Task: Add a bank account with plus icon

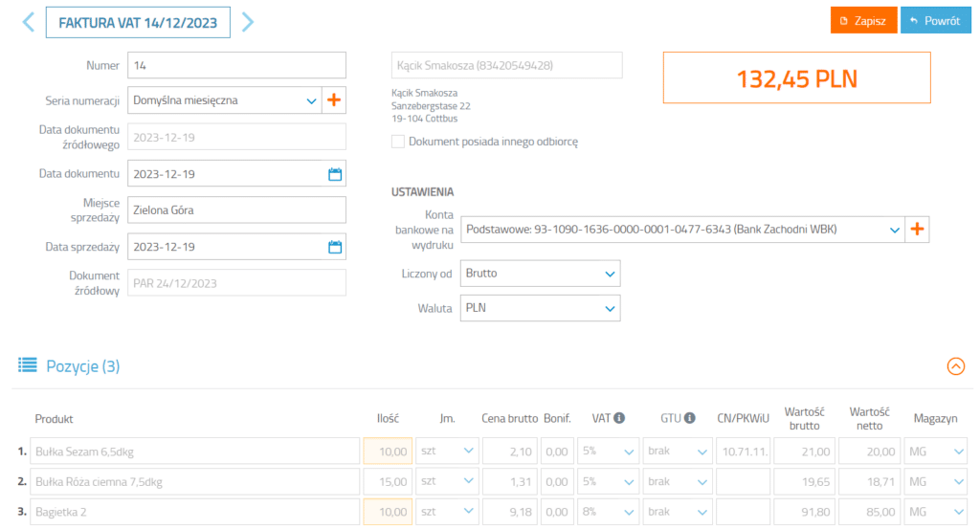Action: (x=918, y=230)
